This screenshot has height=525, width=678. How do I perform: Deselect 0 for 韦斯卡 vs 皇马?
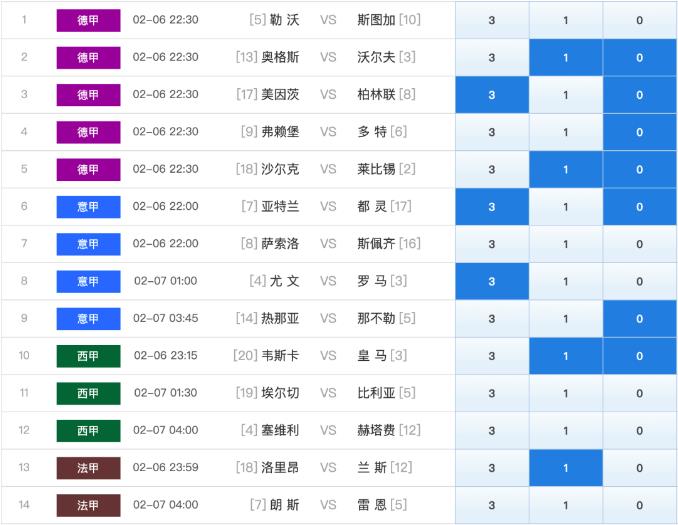pos(640,356)
